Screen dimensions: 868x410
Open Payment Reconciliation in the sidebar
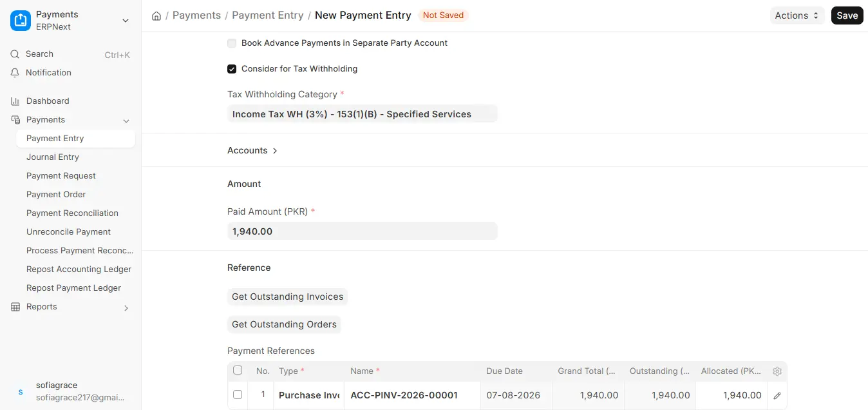75,213
